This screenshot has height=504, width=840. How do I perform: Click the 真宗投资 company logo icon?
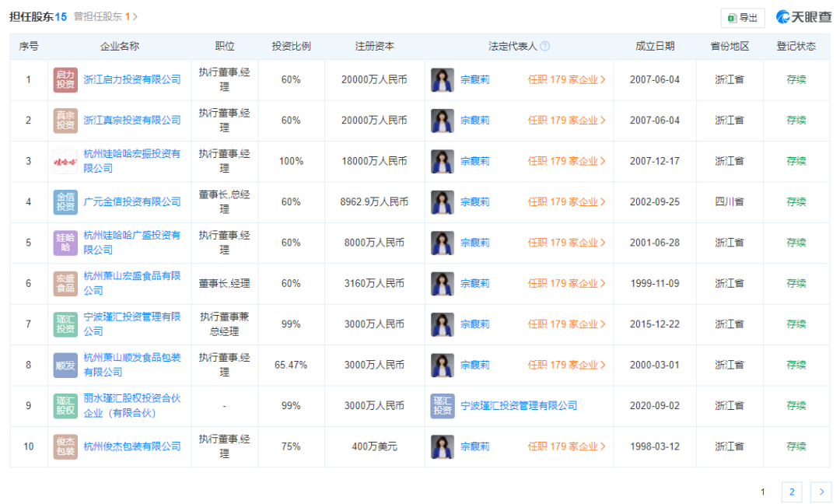[65, 121]
